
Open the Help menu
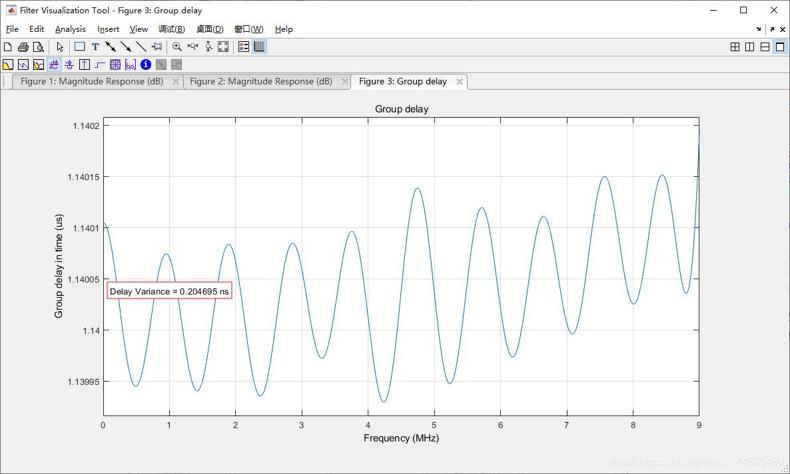(x=284, y=29)
